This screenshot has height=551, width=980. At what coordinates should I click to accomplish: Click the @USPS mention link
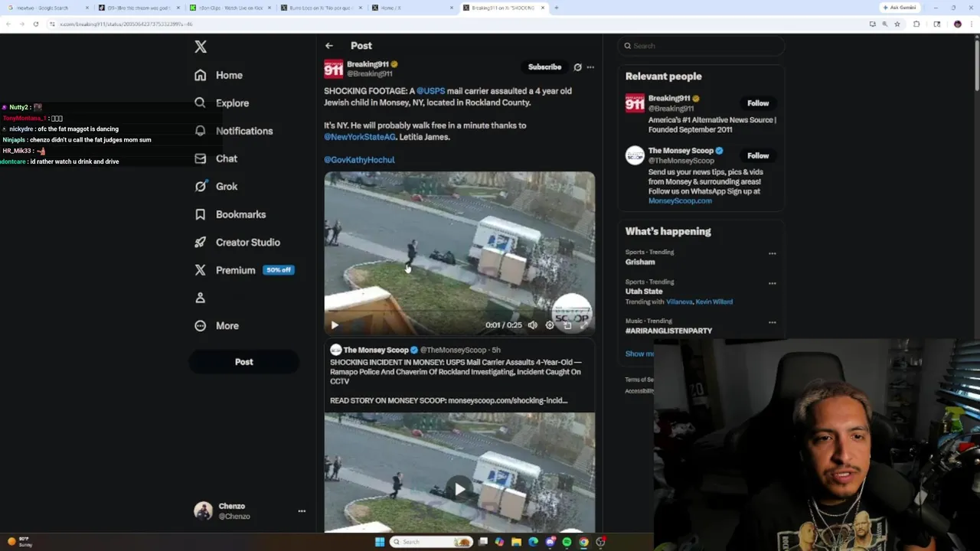(x=430, y=91)
